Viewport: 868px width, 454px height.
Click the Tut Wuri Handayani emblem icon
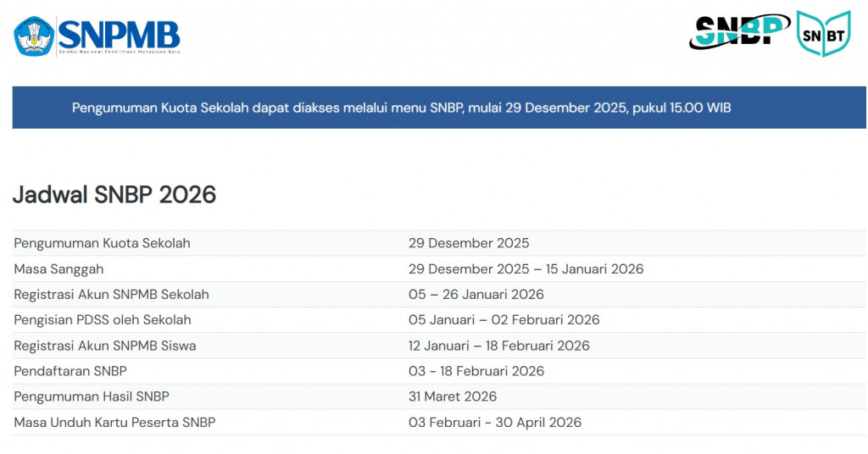(x=34, y=36)
